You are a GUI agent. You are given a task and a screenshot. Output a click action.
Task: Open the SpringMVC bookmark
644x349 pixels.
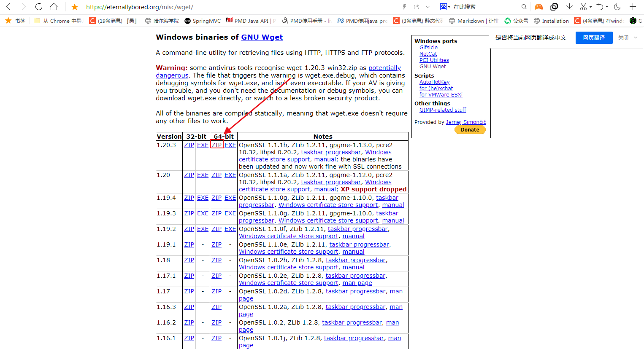(203, 21)
